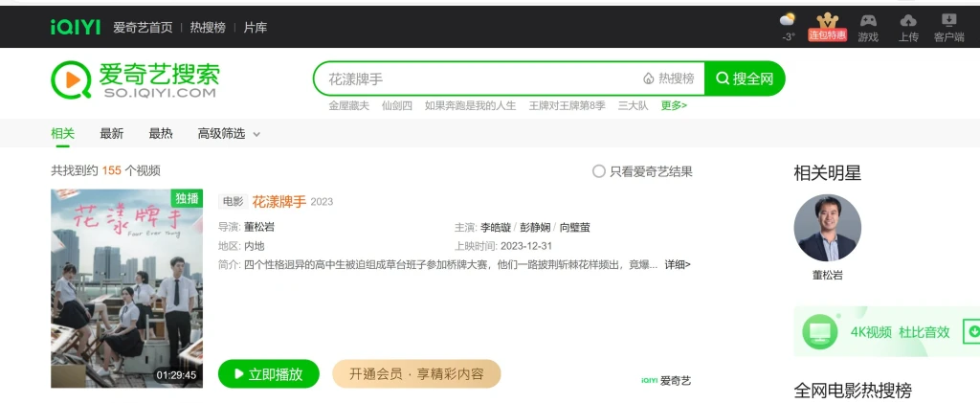Screen dimensions: 980x403
Task: Click the iQIYI logo in top bar
Action: click(x=75, y=28)
